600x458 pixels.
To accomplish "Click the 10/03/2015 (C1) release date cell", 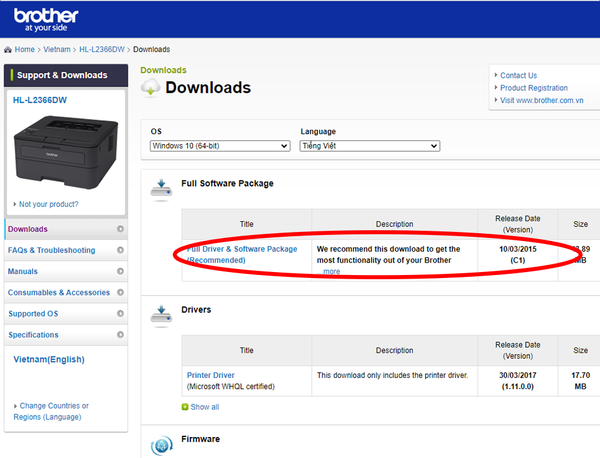I will click(517, 260).
